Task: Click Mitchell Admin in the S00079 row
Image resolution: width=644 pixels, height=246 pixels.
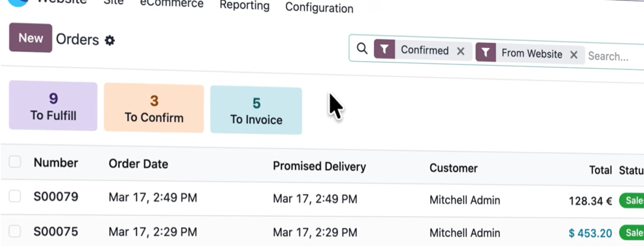Action: click(465, 200)
